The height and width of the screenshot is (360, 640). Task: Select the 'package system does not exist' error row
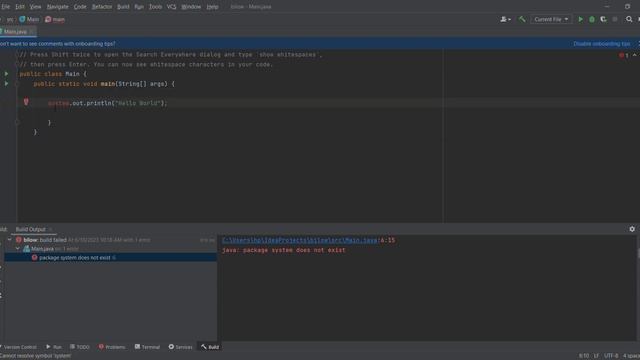click(x=111, y=258)
